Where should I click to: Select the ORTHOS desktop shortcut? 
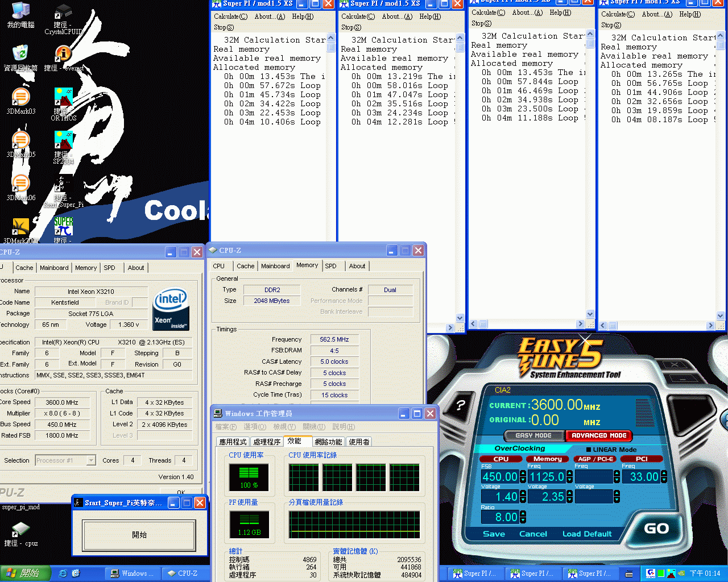pos(63,104)
